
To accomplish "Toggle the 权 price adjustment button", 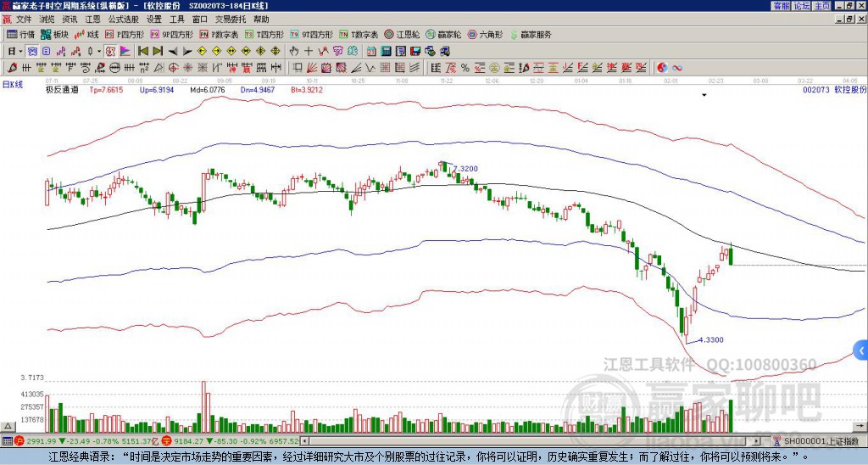I will click(x=110, y=52).
